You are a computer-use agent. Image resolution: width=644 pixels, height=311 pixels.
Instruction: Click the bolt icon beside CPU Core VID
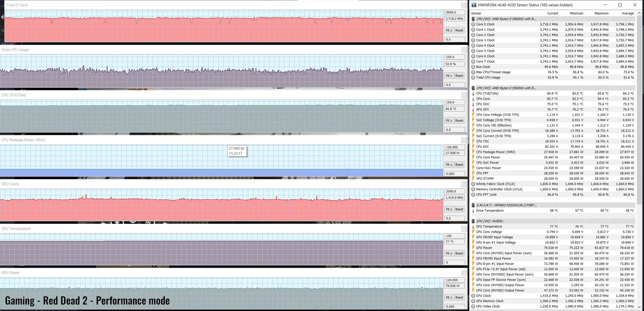(473, 125)
